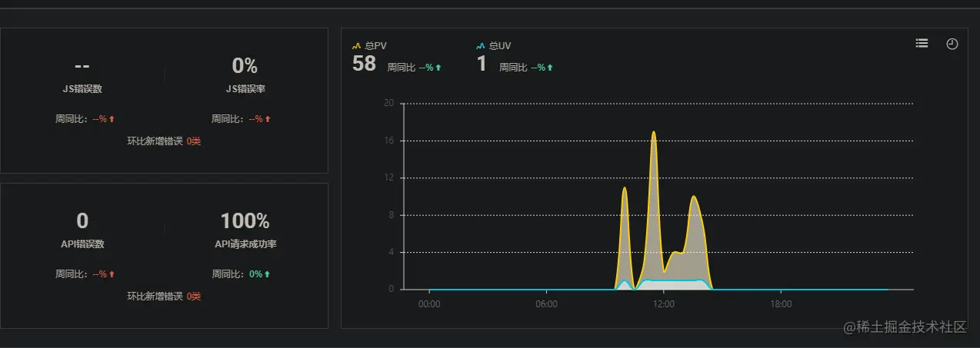Click the red arrow under JS错误数
Screen dimensions: 980x348
pos(112,119)
